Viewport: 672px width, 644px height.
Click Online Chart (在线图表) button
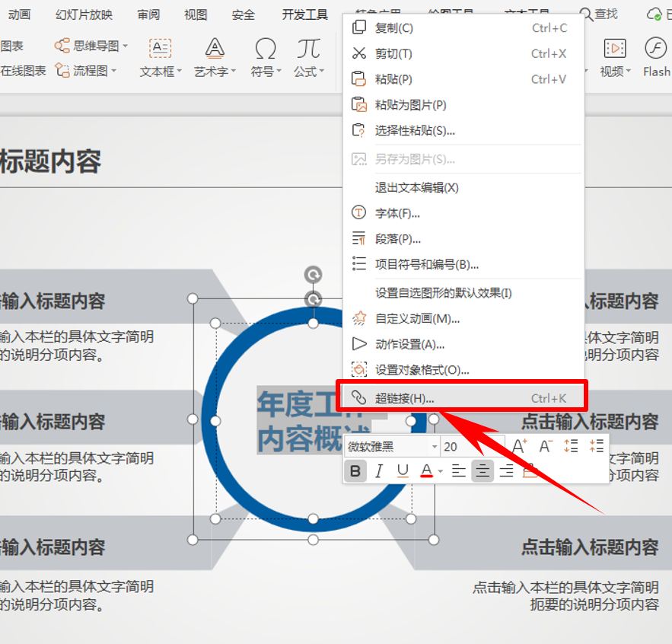click(x=23, y=71)
